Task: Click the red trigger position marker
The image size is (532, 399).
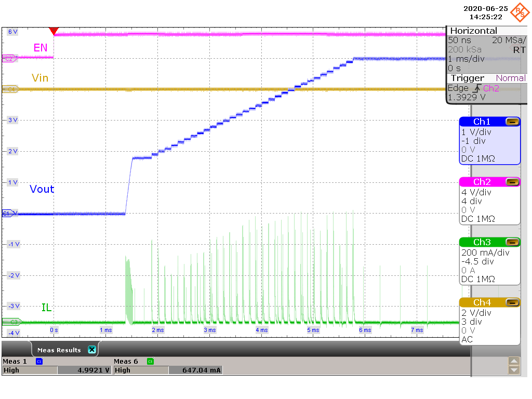Action: 54,31
